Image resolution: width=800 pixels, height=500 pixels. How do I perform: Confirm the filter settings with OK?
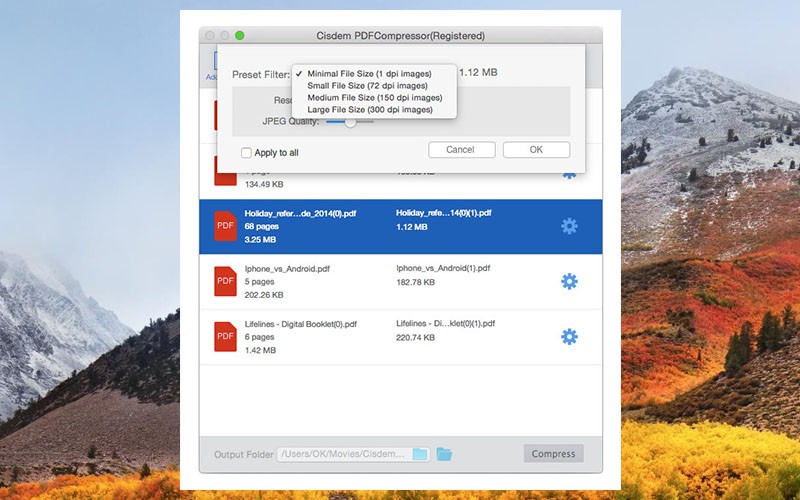point(536,149)
